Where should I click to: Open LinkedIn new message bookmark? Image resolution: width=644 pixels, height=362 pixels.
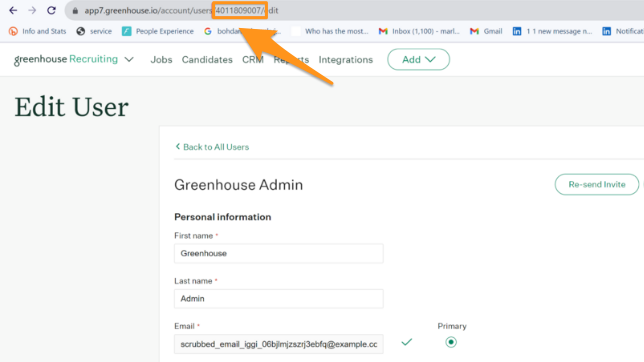pyautogui.click(x=552, y=31)
